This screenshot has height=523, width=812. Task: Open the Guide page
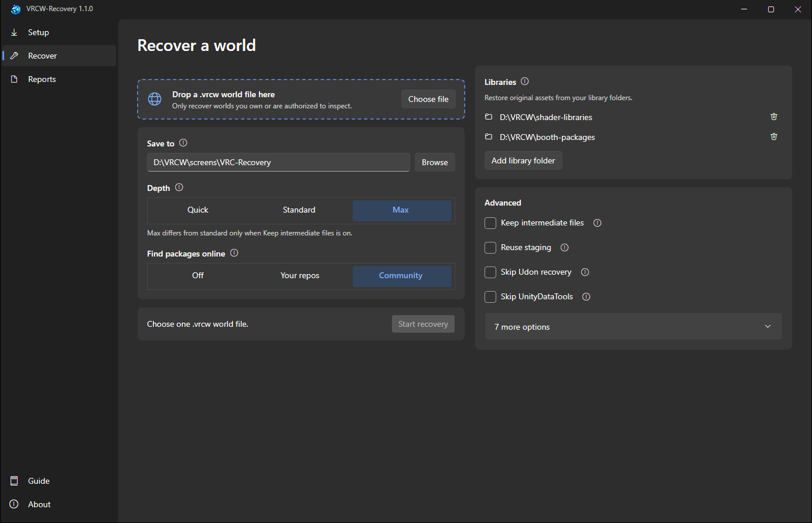pos(59,481)
